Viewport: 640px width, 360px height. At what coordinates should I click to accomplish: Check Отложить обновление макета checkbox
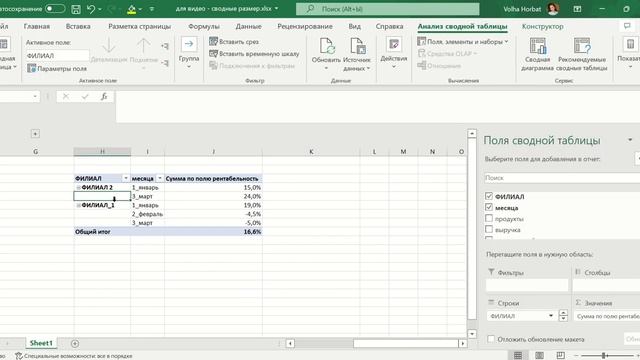(x=491, y=339)
